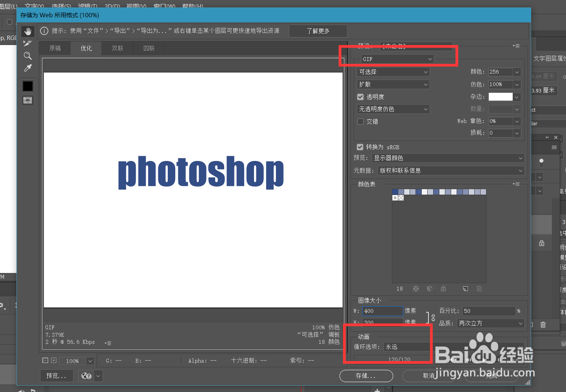Open the 杂边 matte dropdown arrow
The image size is (566, 392).
click(x=517, y=97)
